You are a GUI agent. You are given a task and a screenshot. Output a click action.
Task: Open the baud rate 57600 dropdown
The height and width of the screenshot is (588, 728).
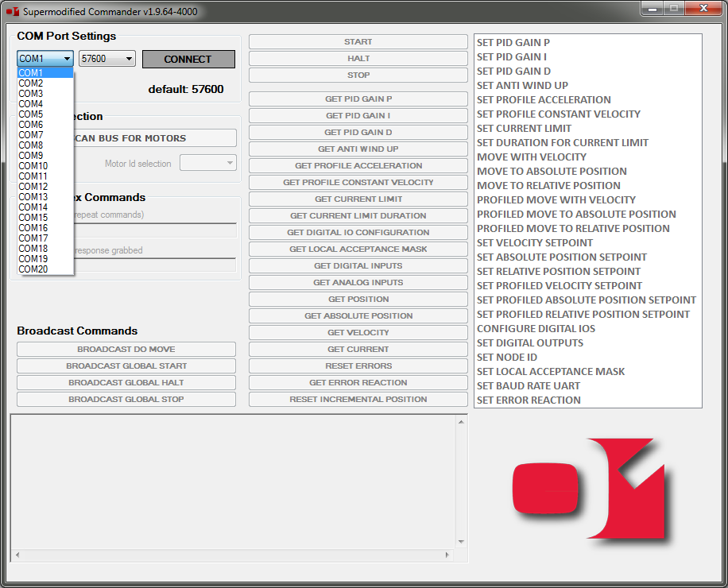106,59
